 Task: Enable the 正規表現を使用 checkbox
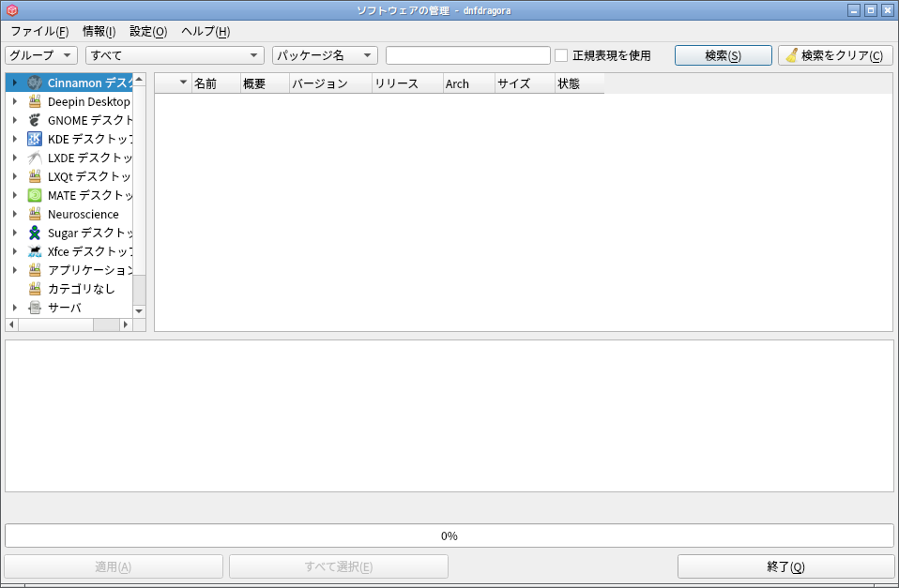561,55
